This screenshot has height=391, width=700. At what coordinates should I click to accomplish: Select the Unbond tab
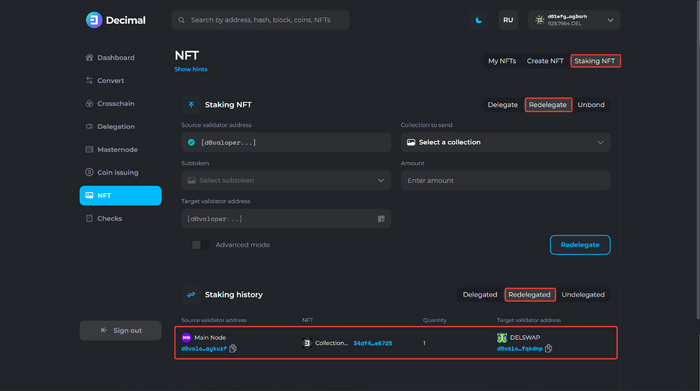(x=591, y=104)
